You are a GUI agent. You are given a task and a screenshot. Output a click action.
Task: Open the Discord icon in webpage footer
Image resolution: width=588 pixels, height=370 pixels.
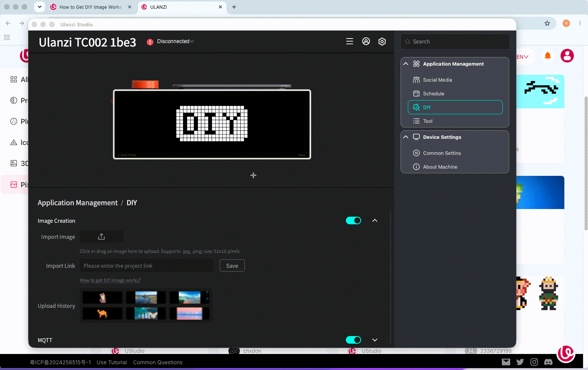(x=548, y=362)
